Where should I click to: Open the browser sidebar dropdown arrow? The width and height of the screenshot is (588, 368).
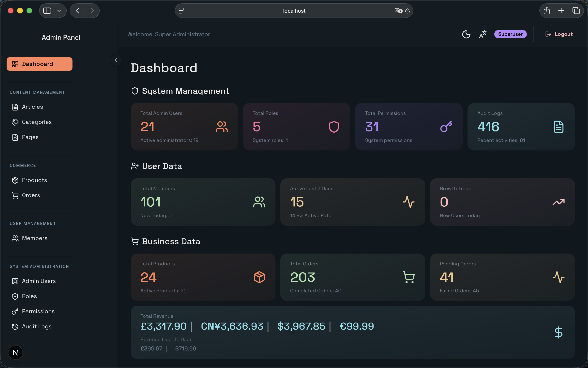(59, 11)
